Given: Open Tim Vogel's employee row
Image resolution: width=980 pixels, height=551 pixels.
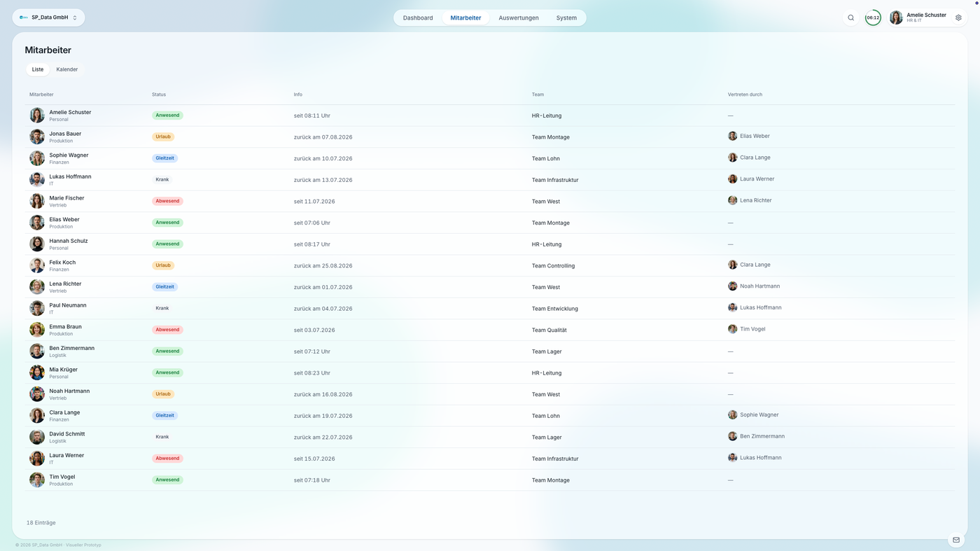Looking at the screenshot, I should coord(490,480).
